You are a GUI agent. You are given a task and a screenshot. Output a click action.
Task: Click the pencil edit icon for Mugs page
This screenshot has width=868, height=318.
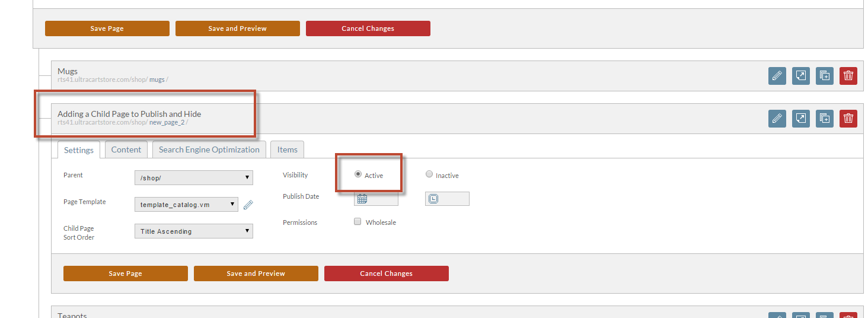tap(777, 76)
